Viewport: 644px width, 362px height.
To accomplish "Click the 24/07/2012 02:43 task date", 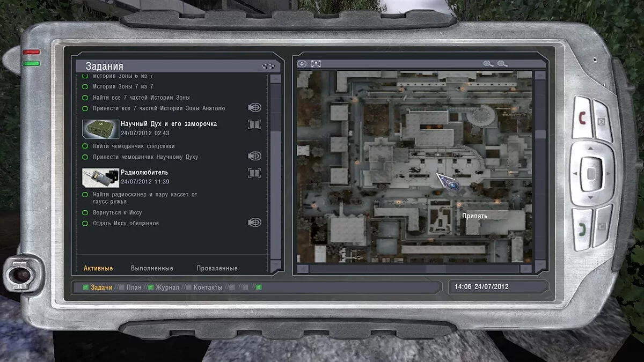I will click(x=145, y=133).
